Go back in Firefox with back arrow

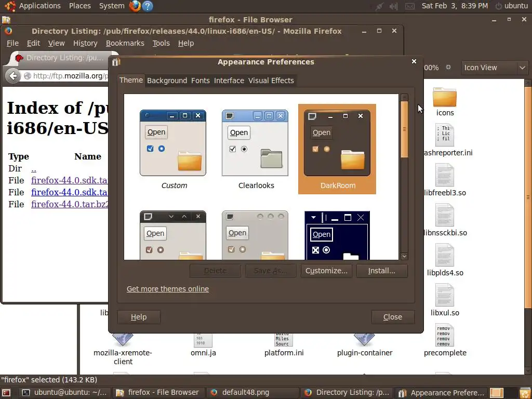point(13,75)
